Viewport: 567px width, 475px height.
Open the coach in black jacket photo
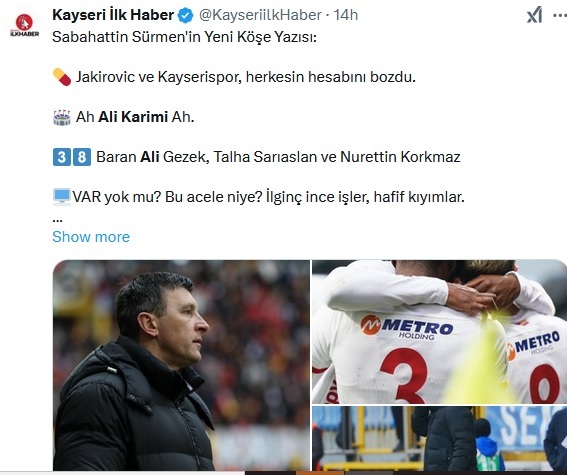click(181, 365)
